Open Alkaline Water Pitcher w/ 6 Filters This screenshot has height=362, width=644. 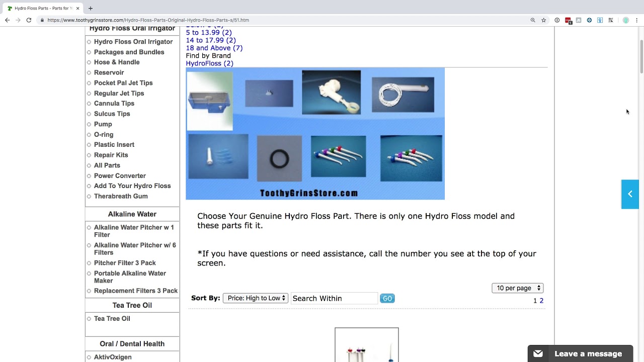tap(135, 249)
